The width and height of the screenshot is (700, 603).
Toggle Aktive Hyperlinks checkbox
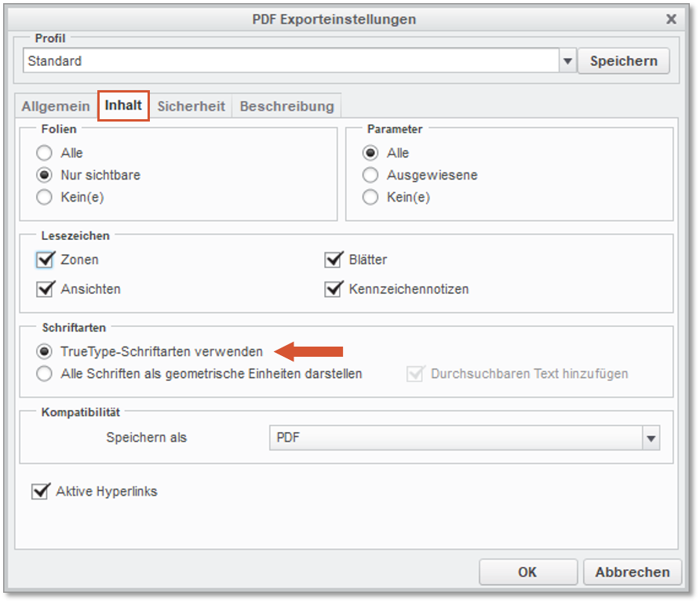[x=39, y=492]
